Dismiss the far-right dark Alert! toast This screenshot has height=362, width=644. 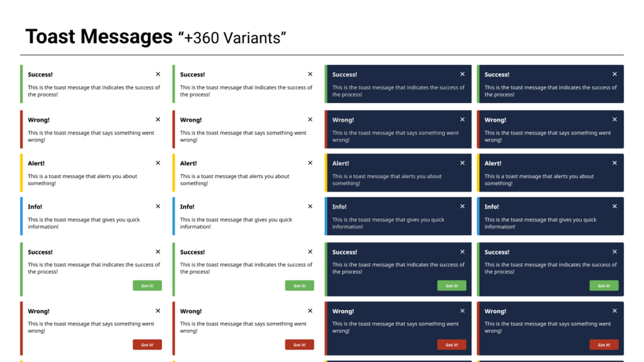coord(615,163)
